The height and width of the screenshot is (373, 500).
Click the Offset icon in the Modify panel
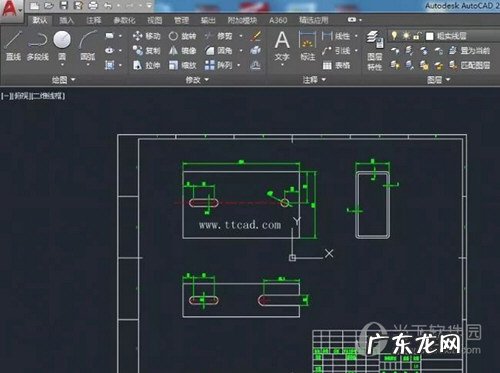coord(256,65)
